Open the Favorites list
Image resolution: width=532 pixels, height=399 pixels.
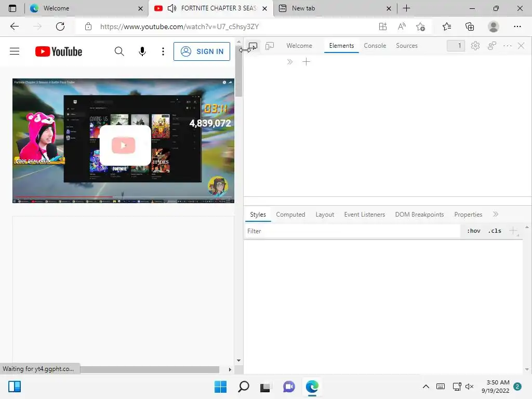point(447,26)
